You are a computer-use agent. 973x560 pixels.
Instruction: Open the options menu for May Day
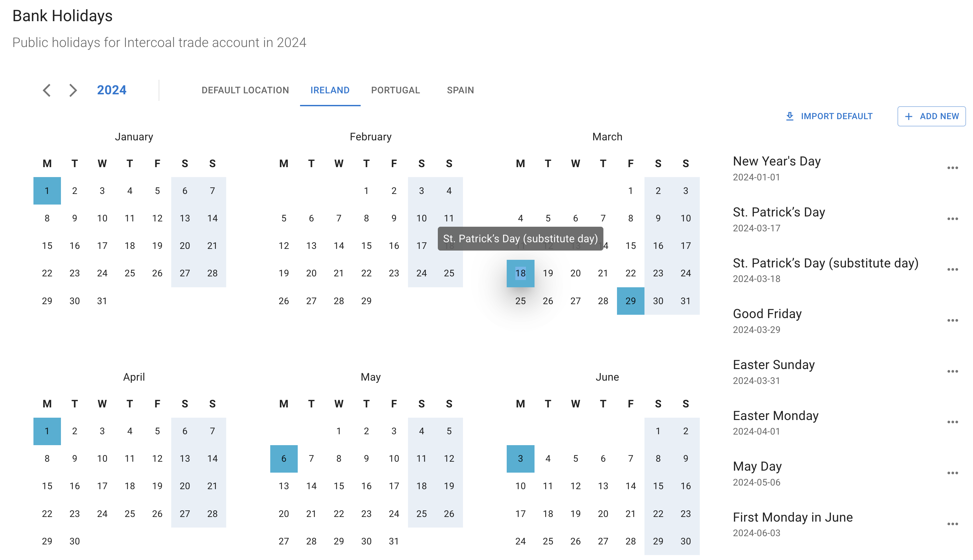tap(953, 473)
